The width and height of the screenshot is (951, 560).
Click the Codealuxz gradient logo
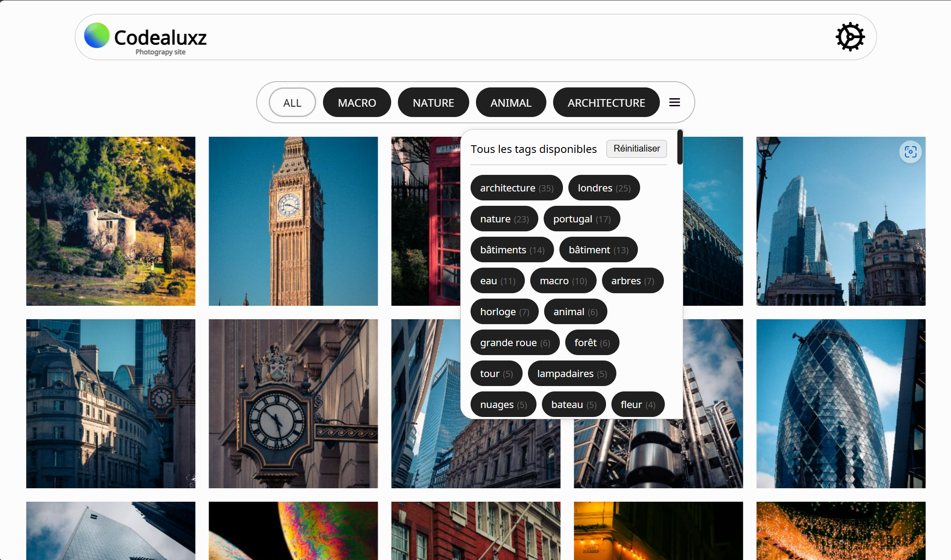[x=97, y=35]
